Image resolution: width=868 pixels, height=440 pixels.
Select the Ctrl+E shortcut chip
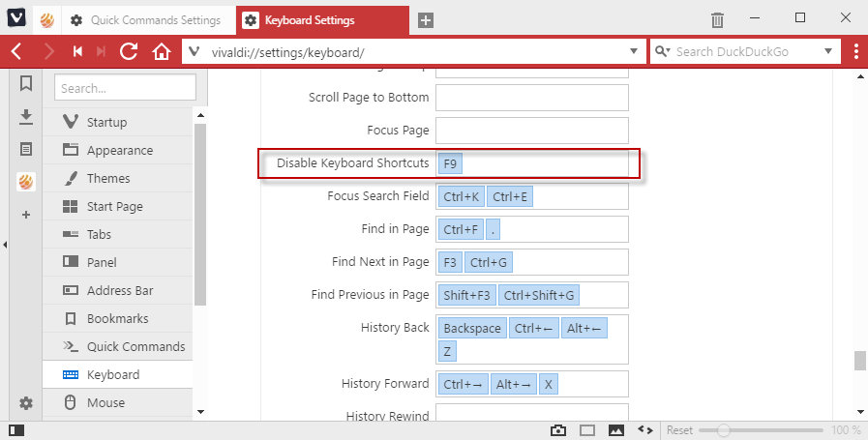510,196
